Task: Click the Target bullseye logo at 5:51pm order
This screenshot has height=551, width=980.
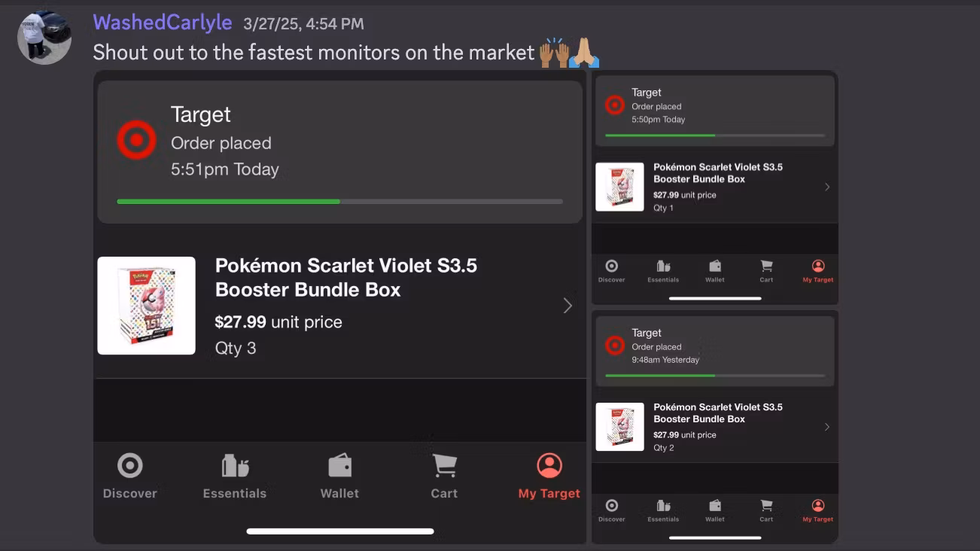Action: click(x=136, y=140)
